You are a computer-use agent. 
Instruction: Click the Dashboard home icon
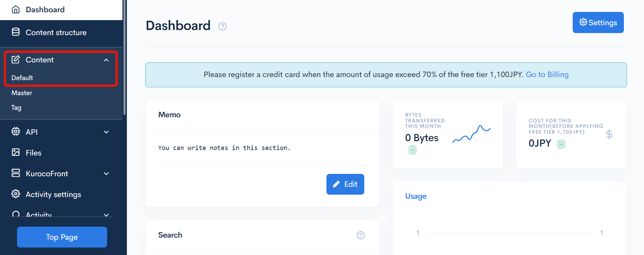click(16, 10)
